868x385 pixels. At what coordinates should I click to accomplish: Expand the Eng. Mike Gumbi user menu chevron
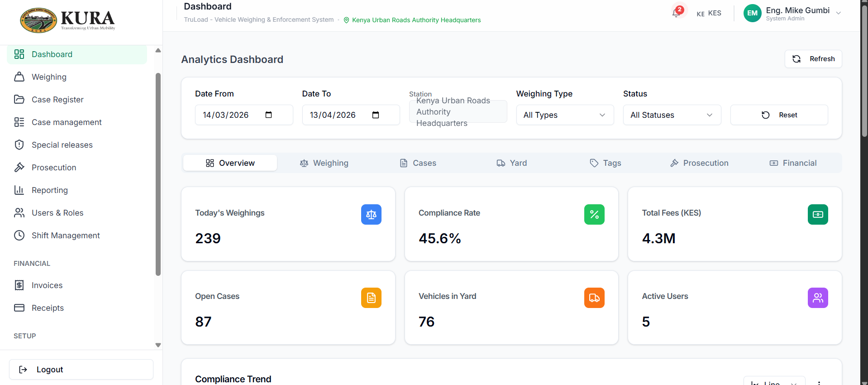(839, 13)
